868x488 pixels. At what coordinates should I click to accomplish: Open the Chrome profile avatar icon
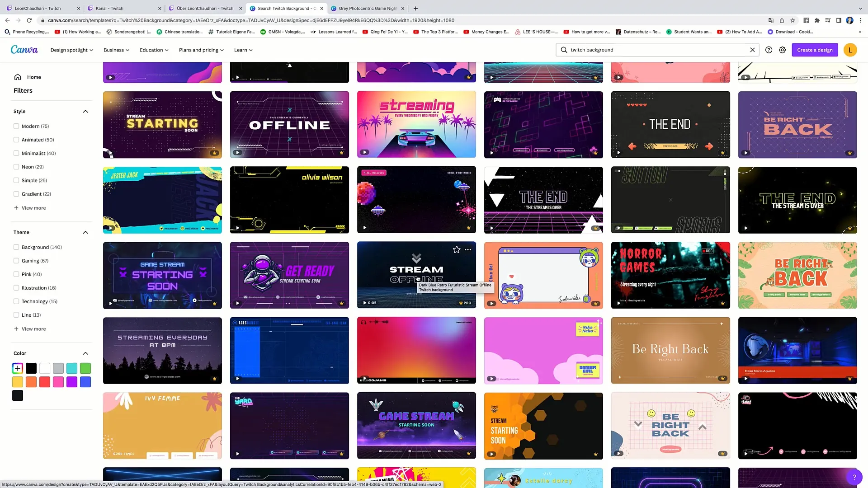tap(849, 20)
